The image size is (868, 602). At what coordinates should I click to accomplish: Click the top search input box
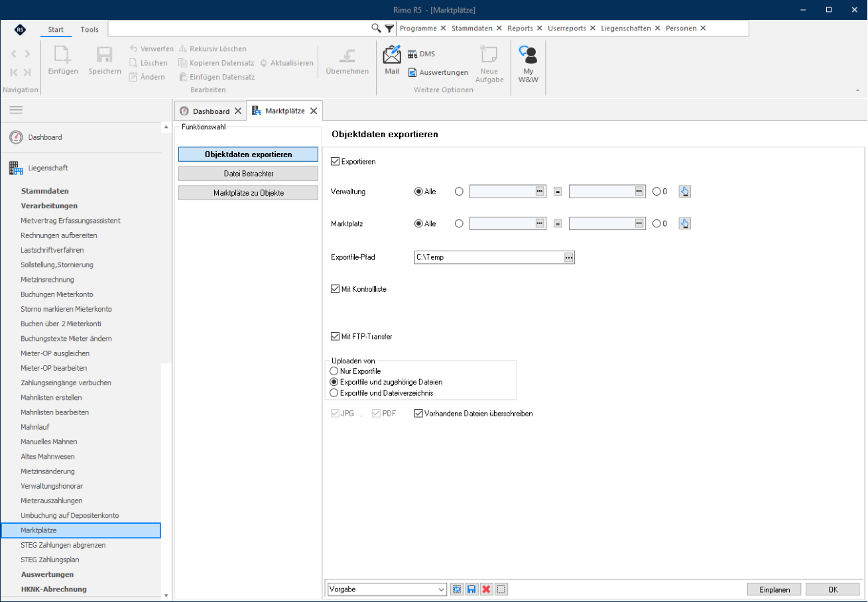239,29
